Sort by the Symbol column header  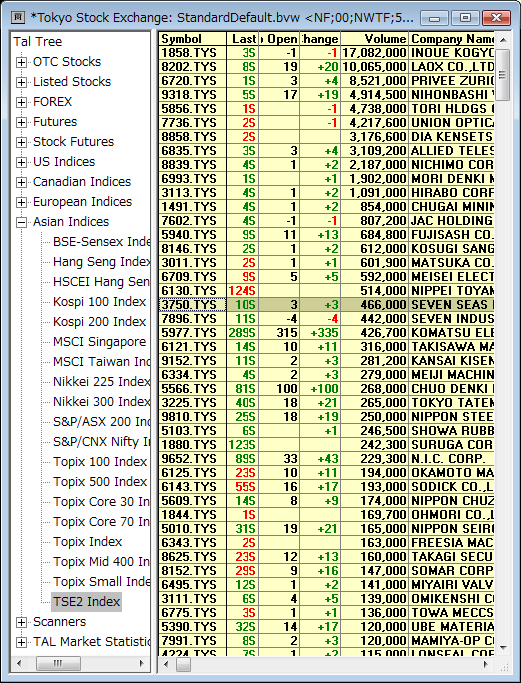[x=193, y=39]
